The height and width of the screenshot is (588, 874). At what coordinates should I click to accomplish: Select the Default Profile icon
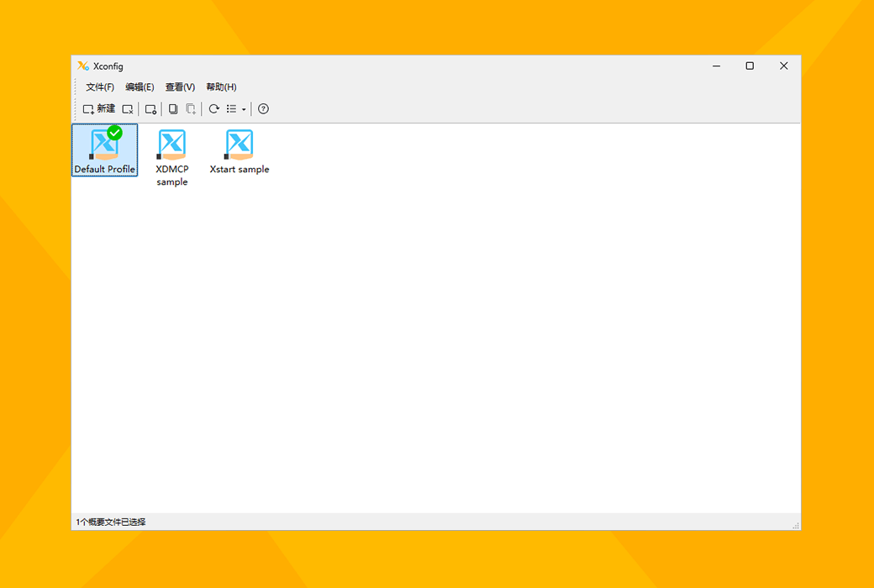pyautogui.click(x=105, y=150)
